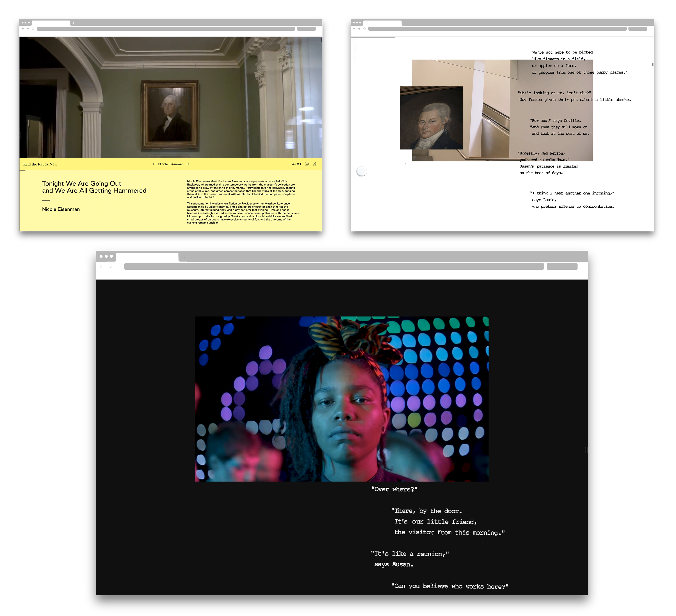Click reload icon in bottom browser window
The image size is (676, 616).
tap(118, 266)
